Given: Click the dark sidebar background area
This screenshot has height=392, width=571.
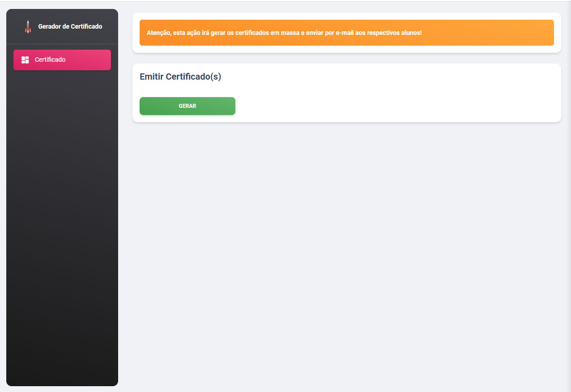Looking at the screenshot, I should [62, 224].
